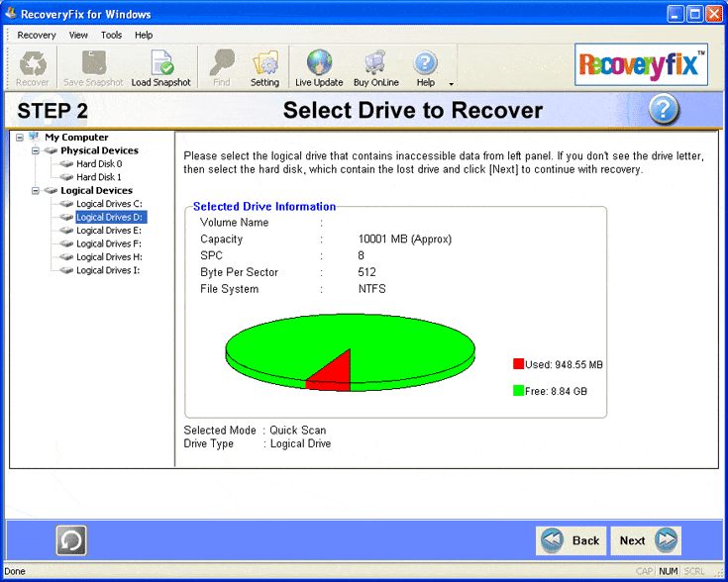Click the Recover toolbar icon
Image resolution: width=728 pixels, height=582 pixels.
(x=33, y=67)
